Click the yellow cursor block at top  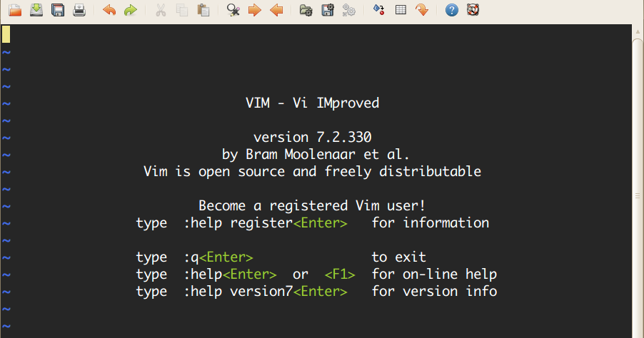coord(6,34)
